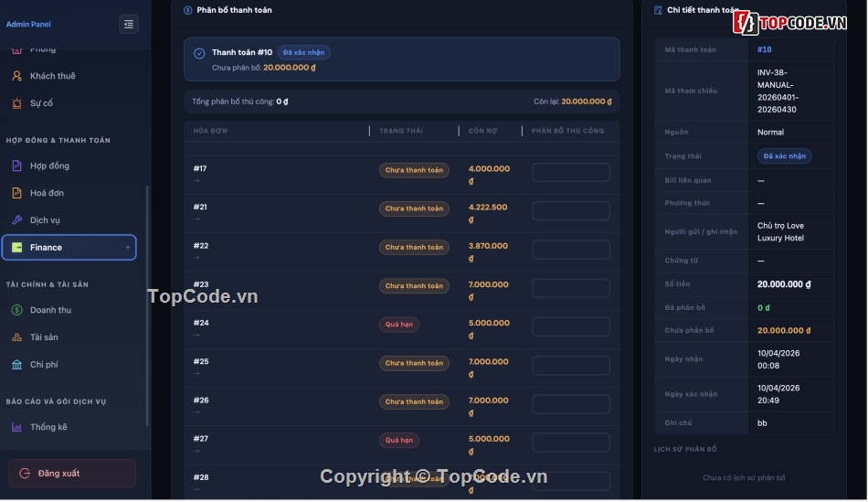The image size is (868, 502).
Task: Click the Hoá đơn invoice icon
Action: [17, 193]
